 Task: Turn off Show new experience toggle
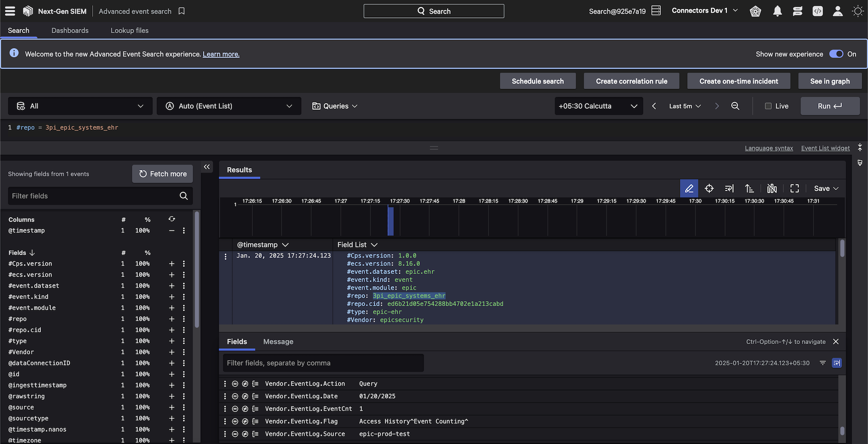(x=836, y=54)
